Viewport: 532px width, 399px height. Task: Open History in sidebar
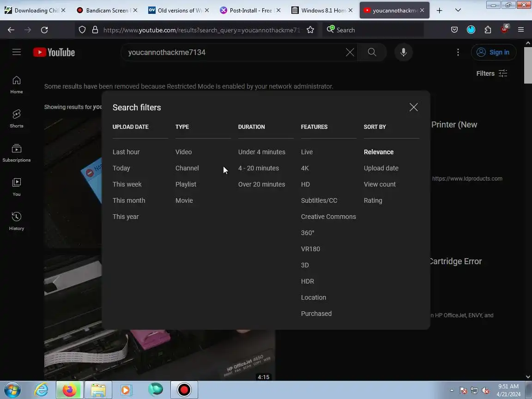[17, 222]
